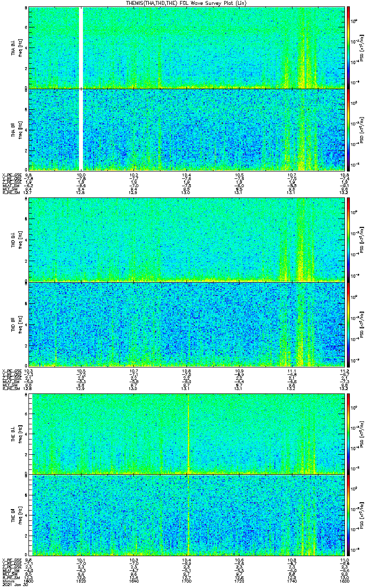
Task: Click the bright vertical spike in THE BL panel
Action: click(188, 434)
